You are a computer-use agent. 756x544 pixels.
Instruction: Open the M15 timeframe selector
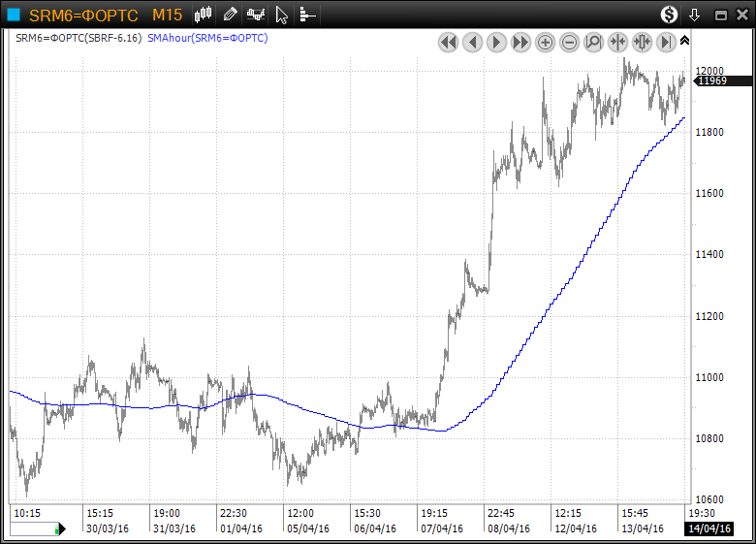[167, 15]
